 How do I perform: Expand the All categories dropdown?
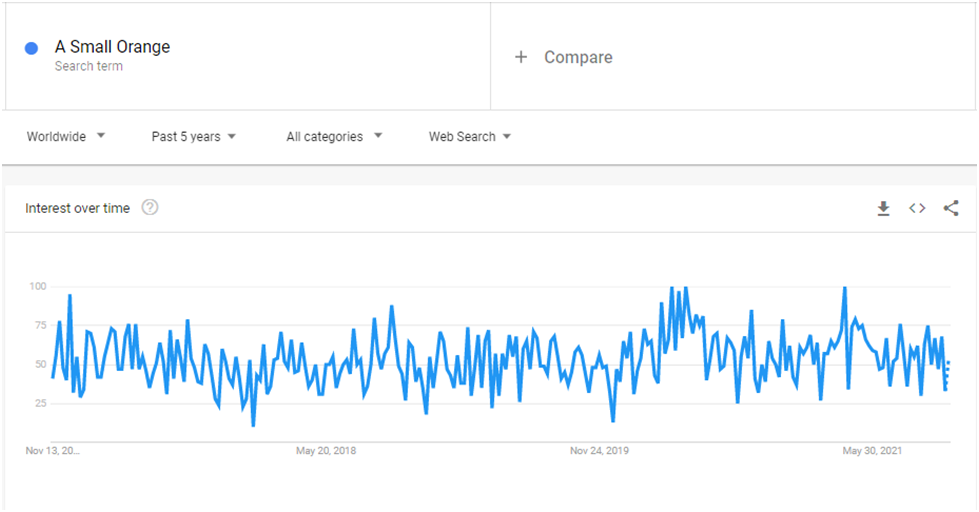(x=334, y=137)
